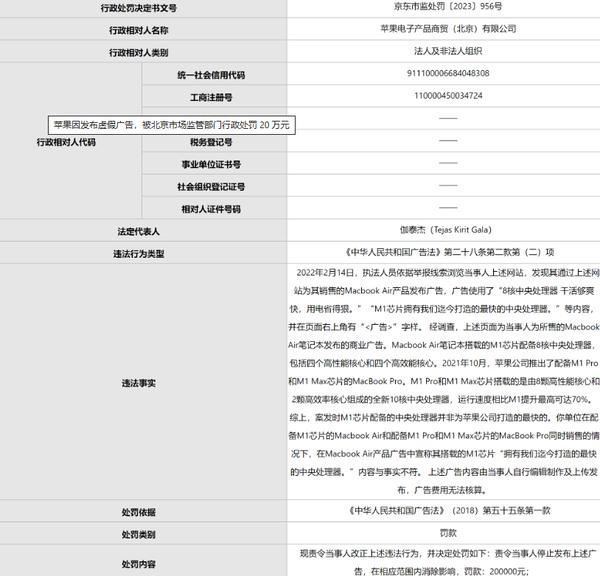The width and height of the screenshot is (600, 576).
Task: Select the label 工商注册号
Action: pyautogui.click(x=211, y=97)
